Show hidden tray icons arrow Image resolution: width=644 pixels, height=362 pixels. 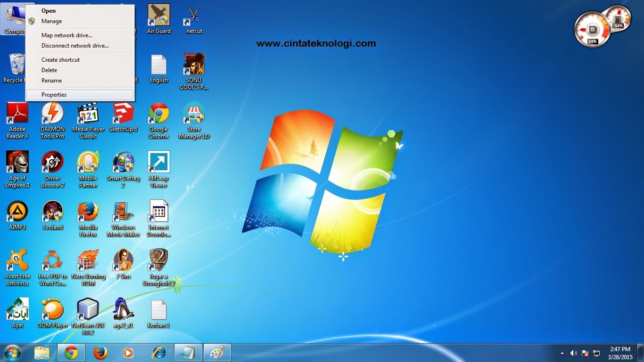(x=562, y=353)
